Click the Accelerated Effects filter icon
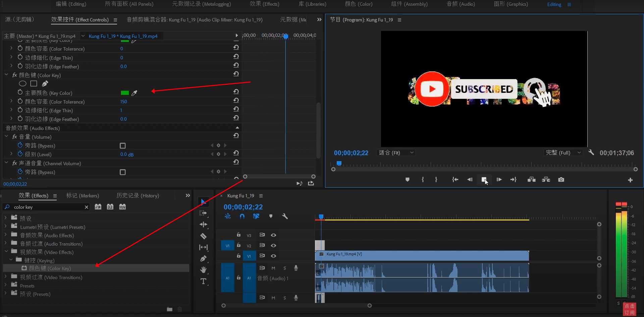644x317 pixels. 98,207
